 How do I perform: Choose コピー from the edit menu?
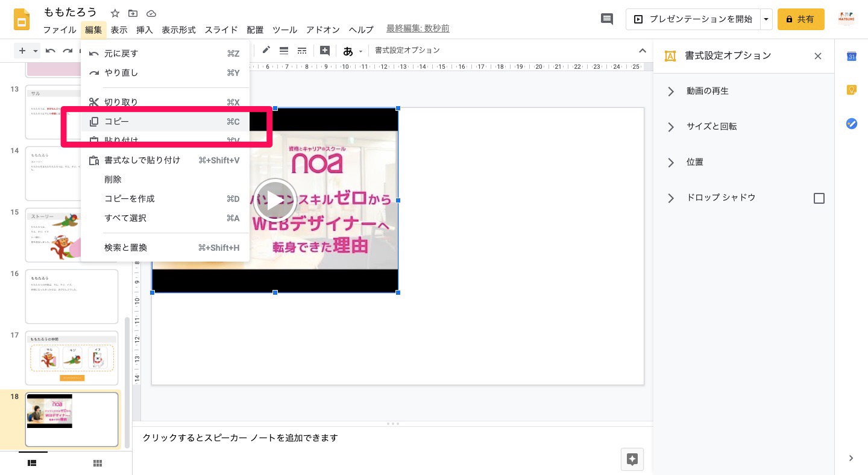(x=165, y=122)
